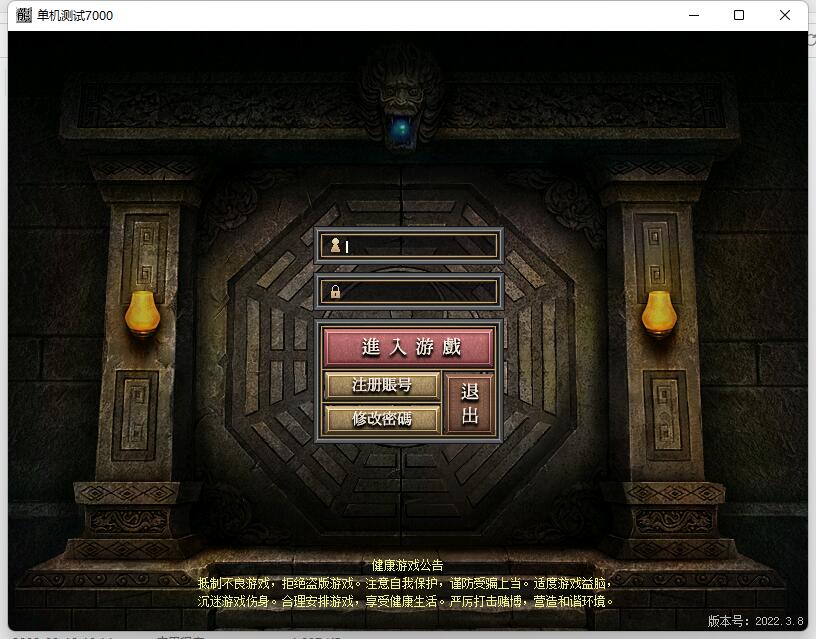
Task: Focus the password input field
Action: (x=418, y=292)
